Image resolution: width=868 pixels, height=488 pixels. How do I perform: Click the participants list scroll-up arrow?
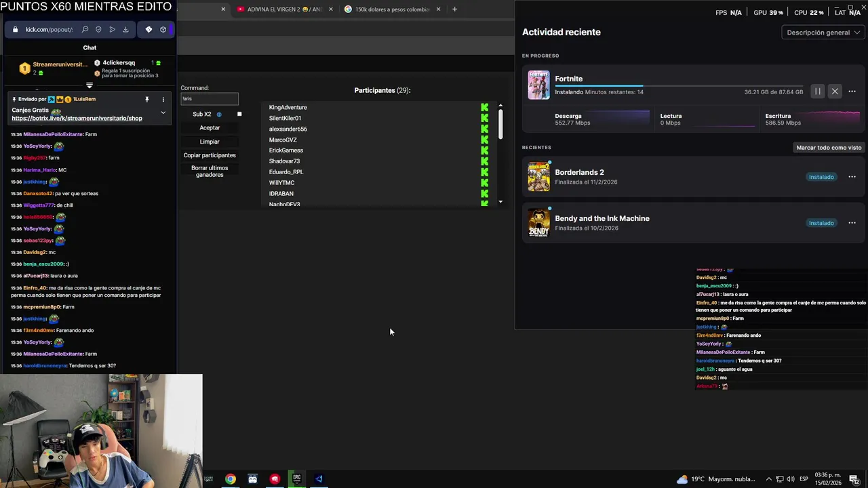point(500,105)
